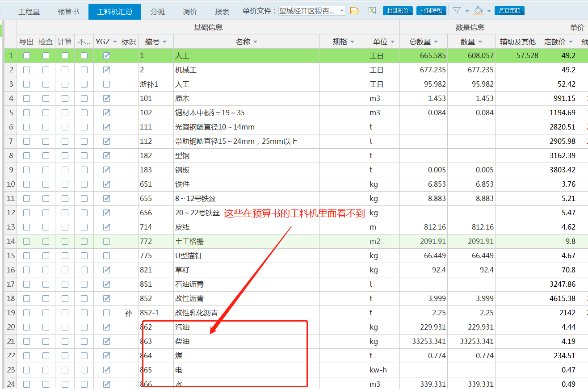Open the 定额价 column filter dropdown
Image resolution: width=588 pixels, height=389 pixels.
pyautogui.click(x=571, y=42)
